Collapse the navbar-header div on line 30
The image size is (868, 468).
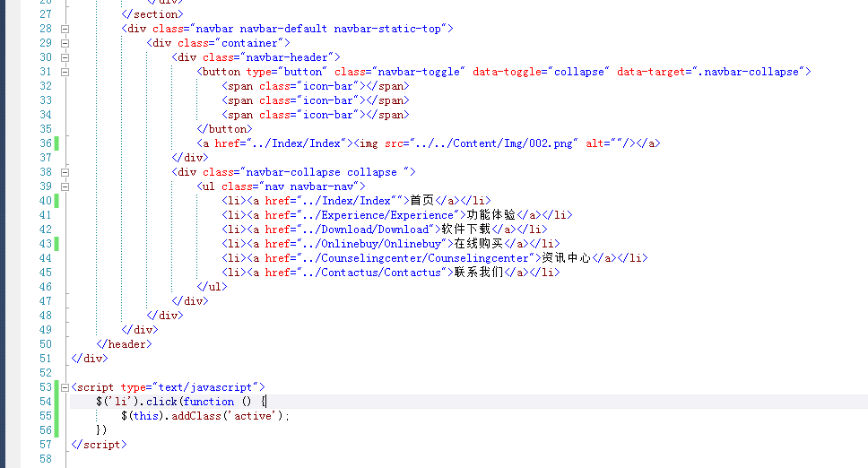click(65, 57)
